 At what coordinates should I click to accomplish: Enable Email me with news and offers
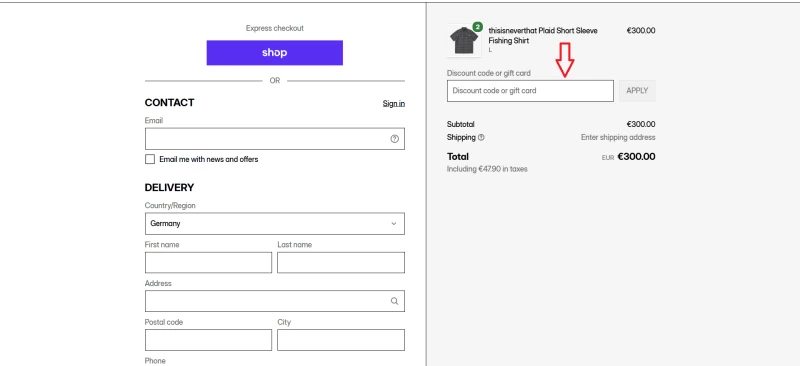point(149,159)
